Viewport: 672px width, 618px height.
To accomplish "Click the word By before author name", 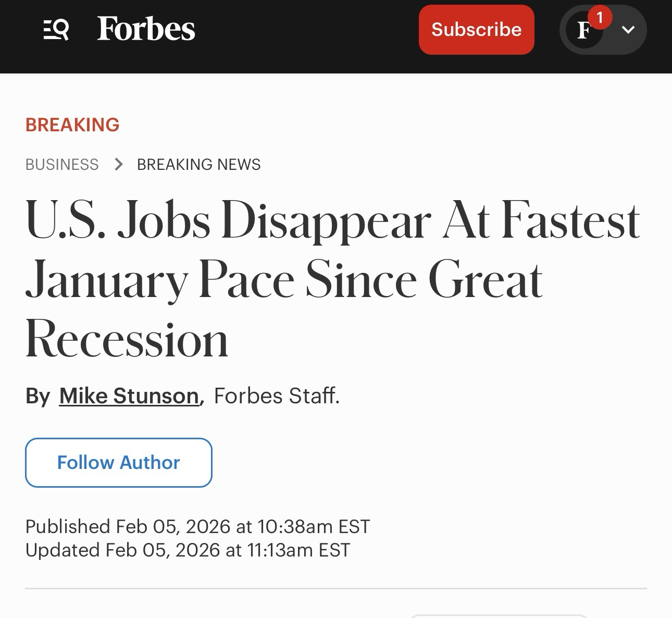I will coord(38,396).
